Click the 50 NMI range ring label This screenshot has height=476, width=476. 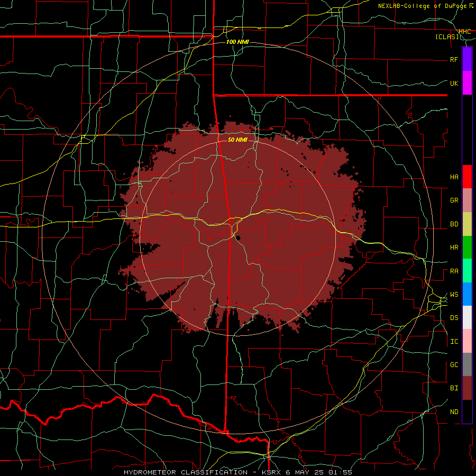(237, 140)
